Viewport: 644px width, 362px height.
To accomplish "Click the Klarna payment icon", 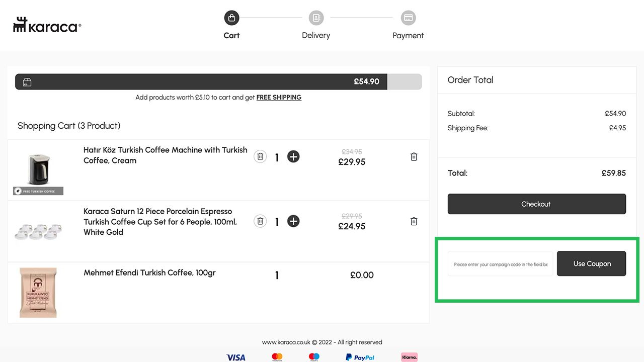I will coord(410,357).
